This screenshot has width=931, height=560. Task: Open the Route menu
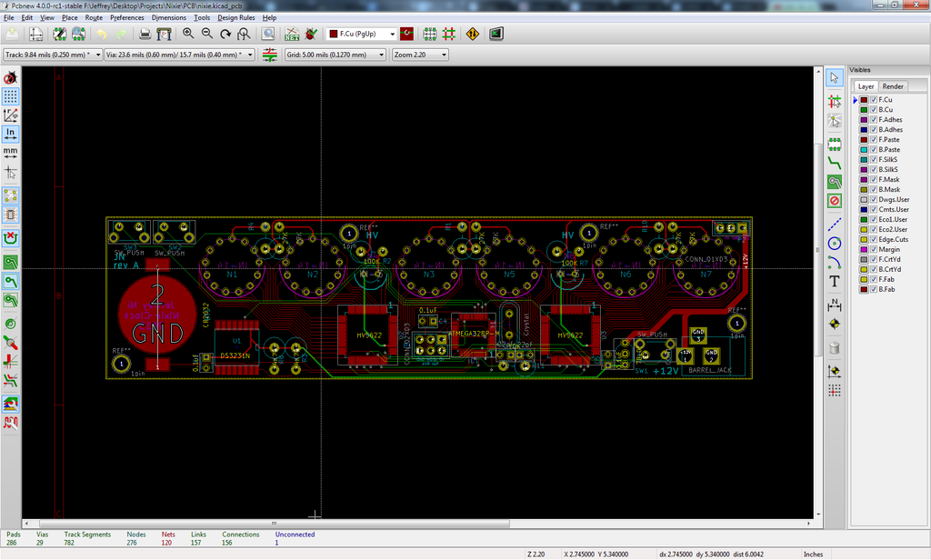click(x=94, y=18)
